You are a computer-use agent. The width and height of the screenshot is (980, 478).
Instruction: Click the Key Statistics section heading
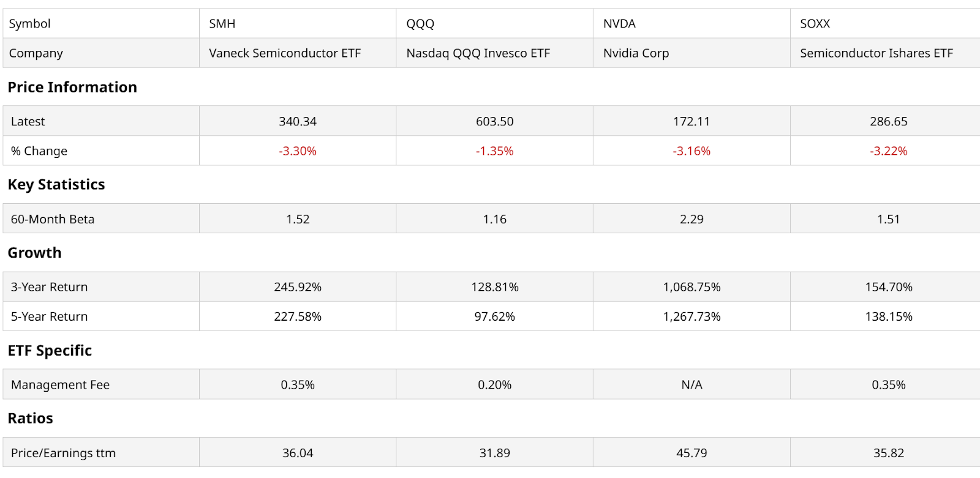coord(56,185)
